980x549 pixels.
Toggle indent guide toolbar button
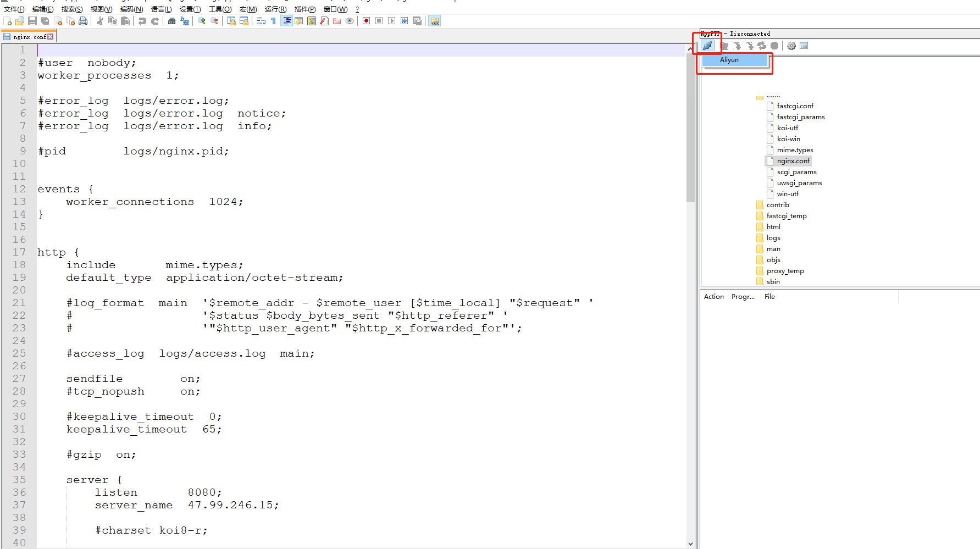pyautogui.click(x=287, y=21)
